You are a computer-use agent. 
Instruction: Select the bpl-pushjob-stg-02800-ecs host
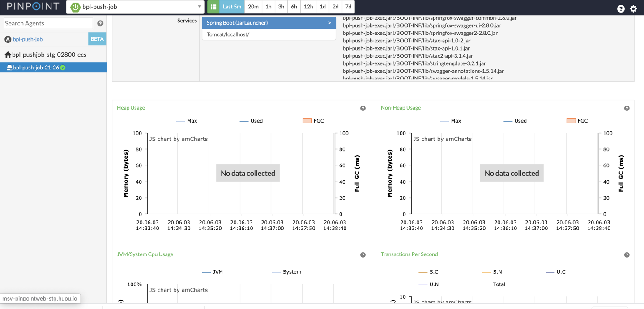pyautogui.click(x=49, y=55)
